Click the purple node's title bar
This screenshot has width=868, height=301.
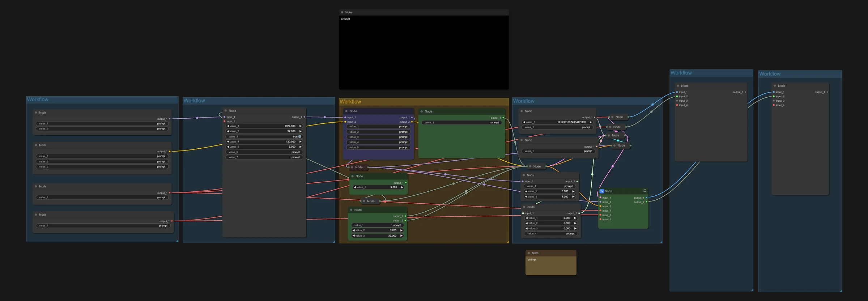(x=378, y=111)
